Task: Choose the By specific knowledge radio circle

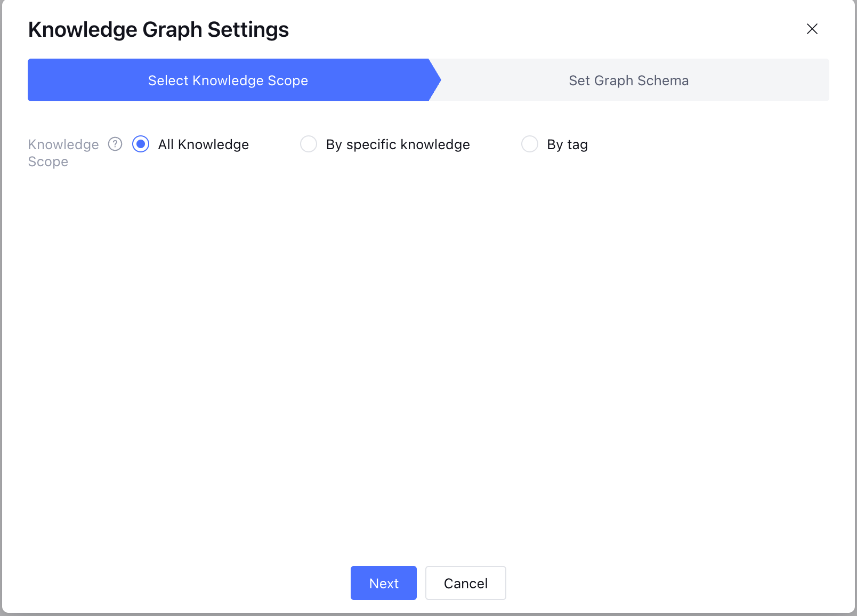Action: (309, 144)
